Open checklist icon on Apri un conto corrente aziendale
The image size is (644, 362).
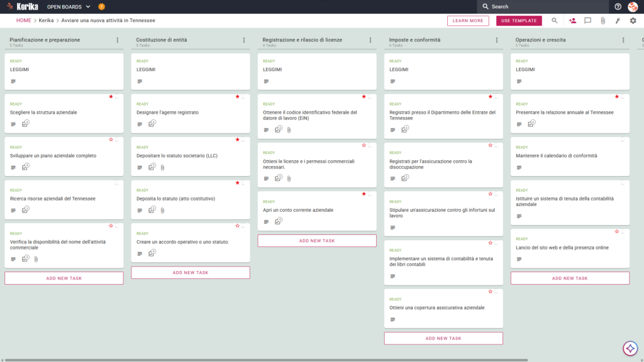pos(279,221)
